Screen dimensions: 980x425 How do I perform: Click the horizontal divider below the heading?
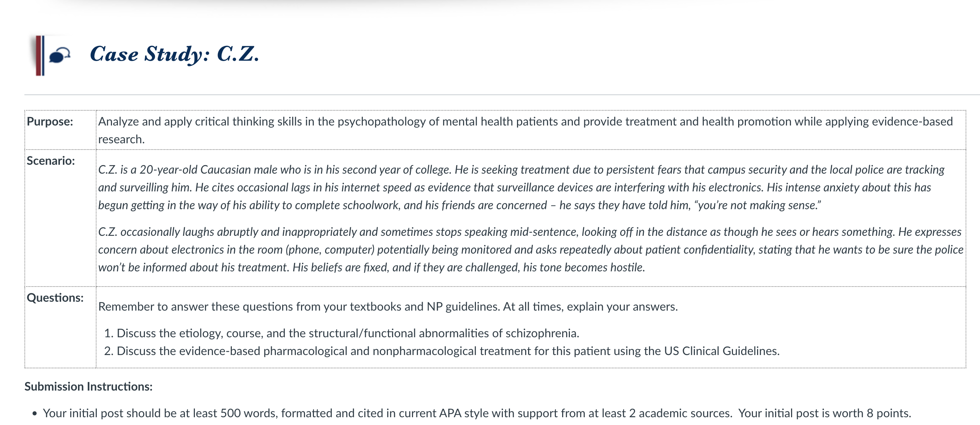502,94
